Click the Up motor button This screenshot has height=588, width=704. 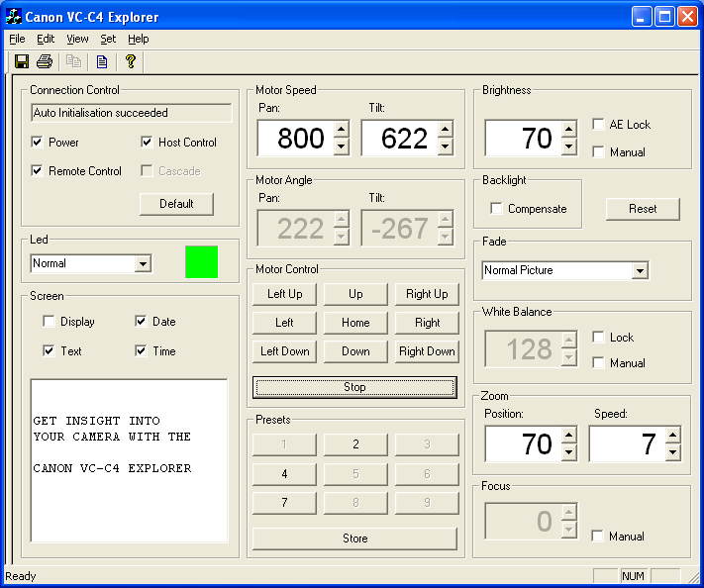(355, 294)
